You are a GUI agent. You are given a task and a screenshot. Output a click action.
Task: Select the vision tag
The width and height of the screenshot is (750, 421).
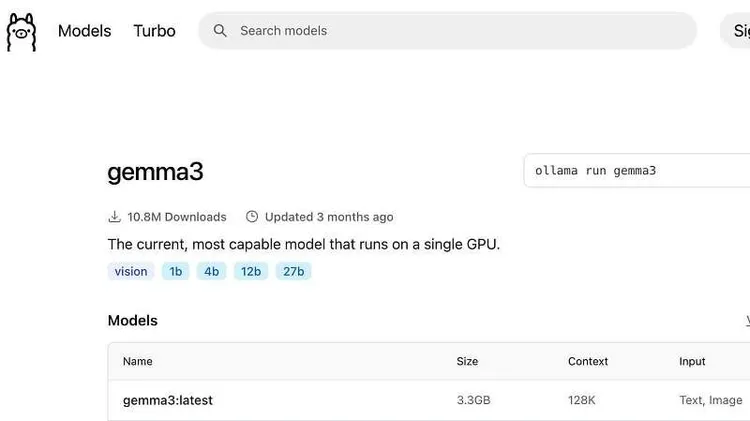[x=131, y=271]
